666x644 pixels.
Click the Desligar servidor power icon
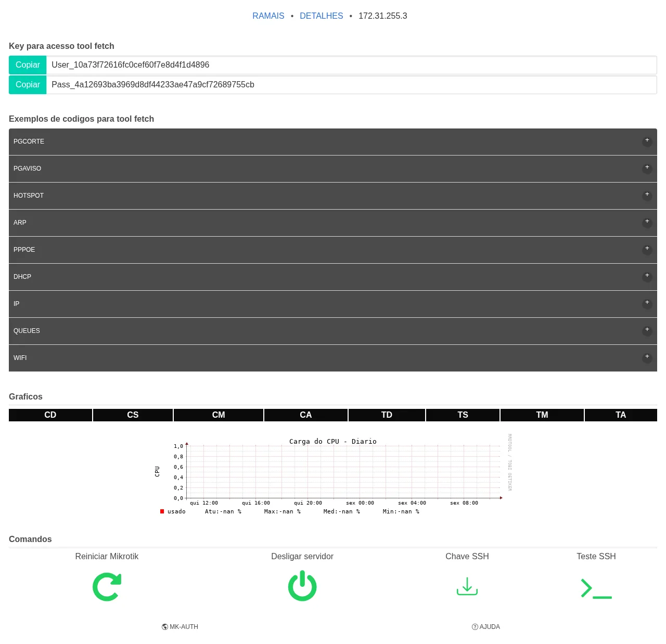tap(302, 586)
